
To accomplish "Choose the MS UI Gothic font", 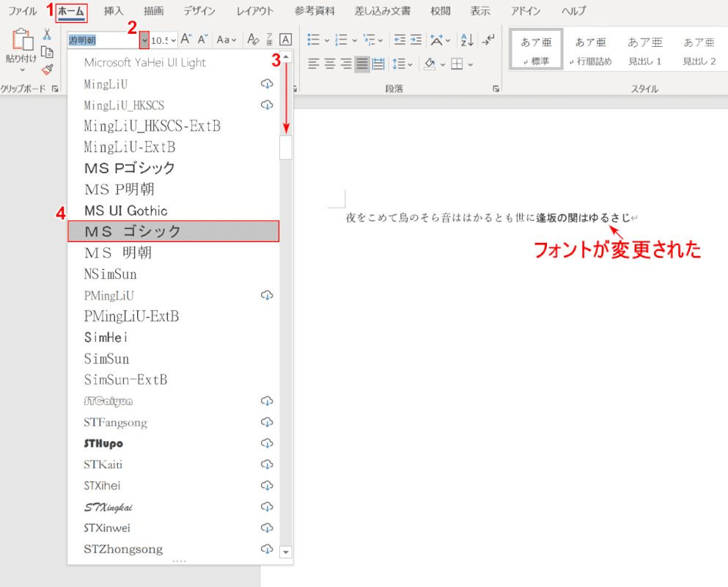I will point(173,211).
